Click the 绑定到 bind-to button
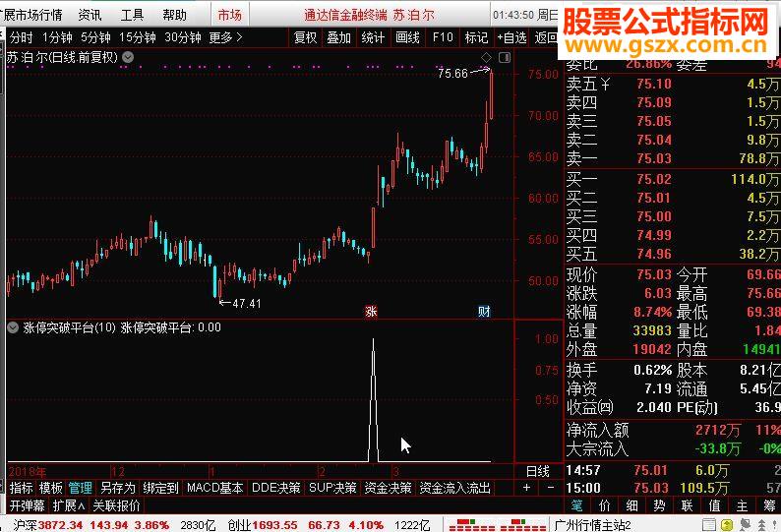 coord(160,488)
